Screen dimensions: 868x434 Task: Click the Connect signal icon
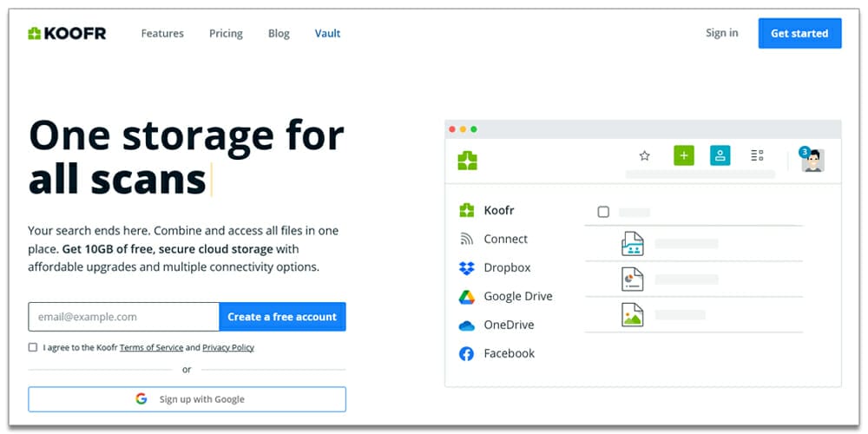(x=467, y=240)
